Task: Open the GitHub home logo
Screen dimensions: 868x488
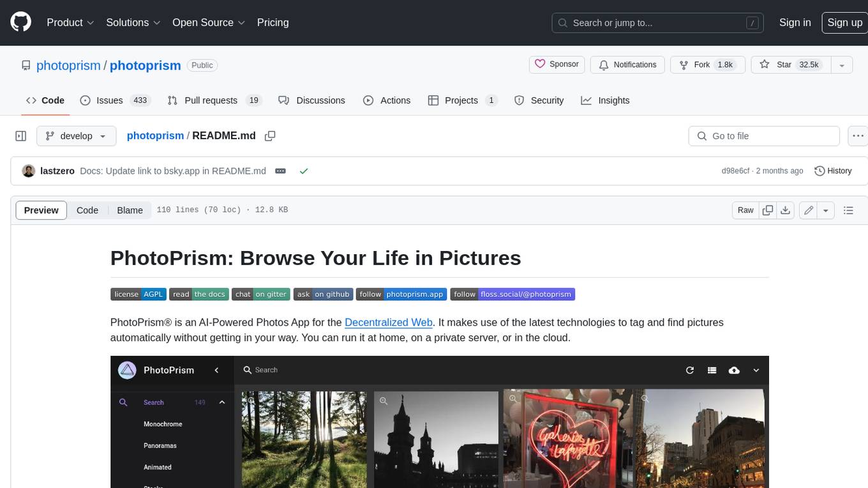Action: point(20,22)
